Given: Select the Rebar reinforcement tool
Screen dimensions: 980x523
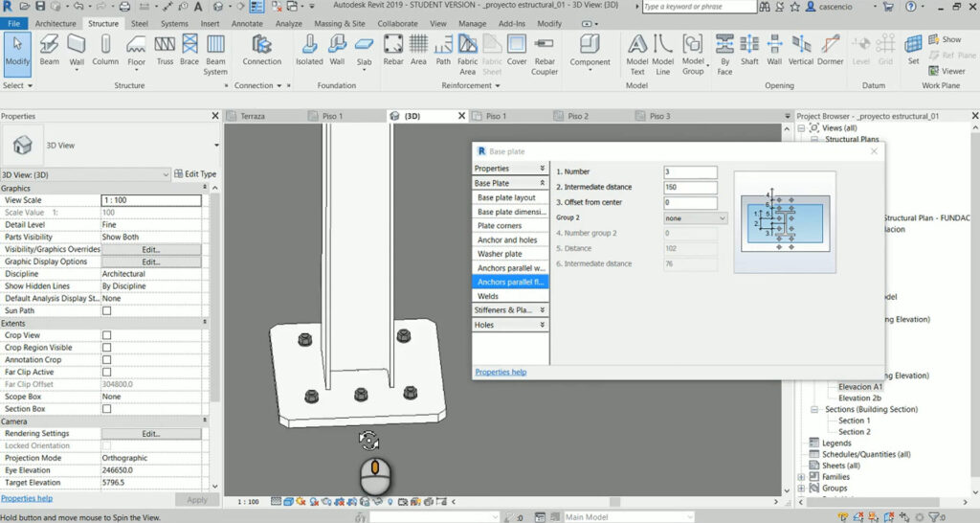Looking at the screenshot, I should 393,50.
